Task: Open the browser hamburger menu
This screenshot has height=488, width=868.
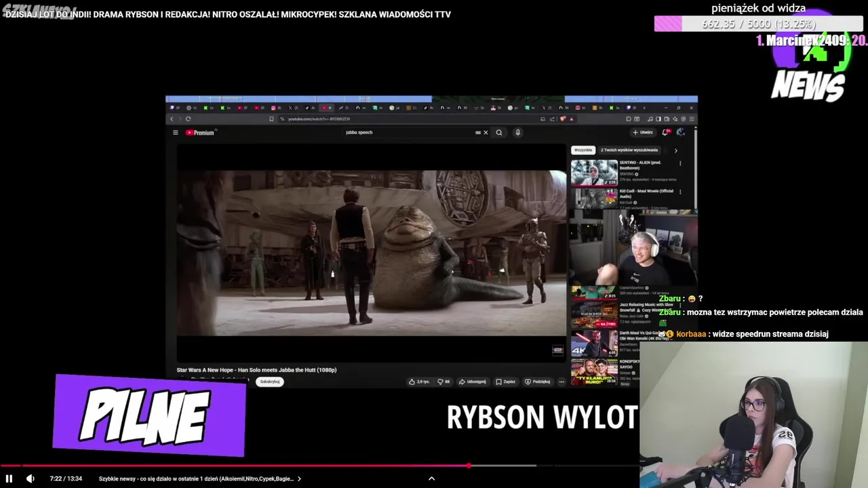Action: point(691,119)
